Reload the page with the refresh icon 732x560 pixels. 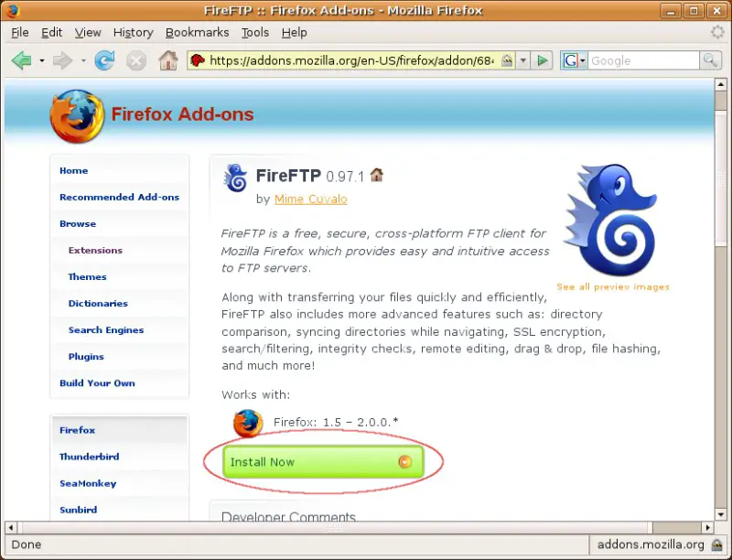click(104, 60)
